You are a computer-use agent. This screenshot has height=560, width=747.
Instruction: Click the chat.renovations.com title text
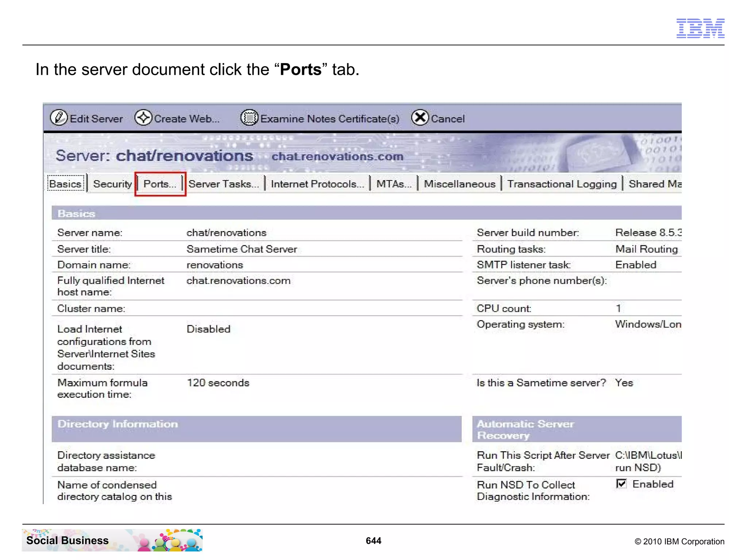pos(337,157)
